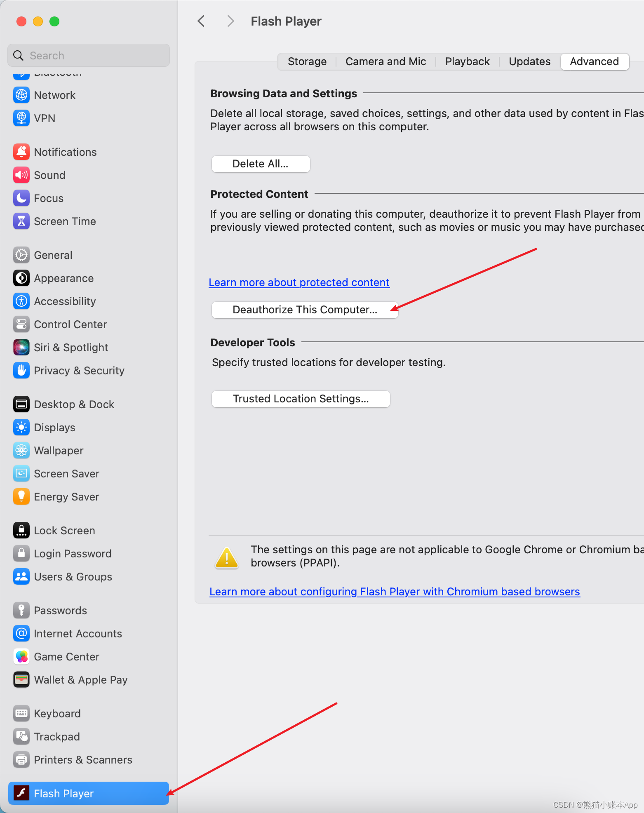
Task: Select the Passwords key icon
Action: point(21,611)
